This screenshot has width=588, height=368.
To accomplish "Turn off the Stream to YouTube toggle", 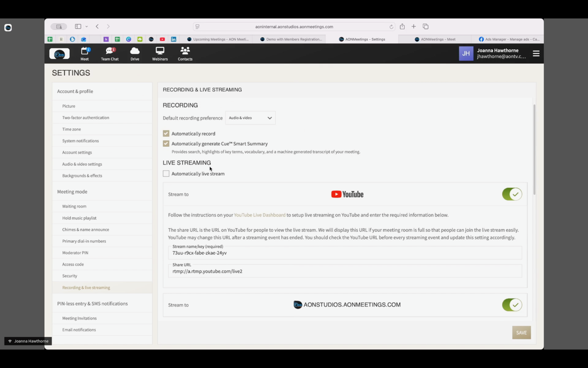I will 512,194.
